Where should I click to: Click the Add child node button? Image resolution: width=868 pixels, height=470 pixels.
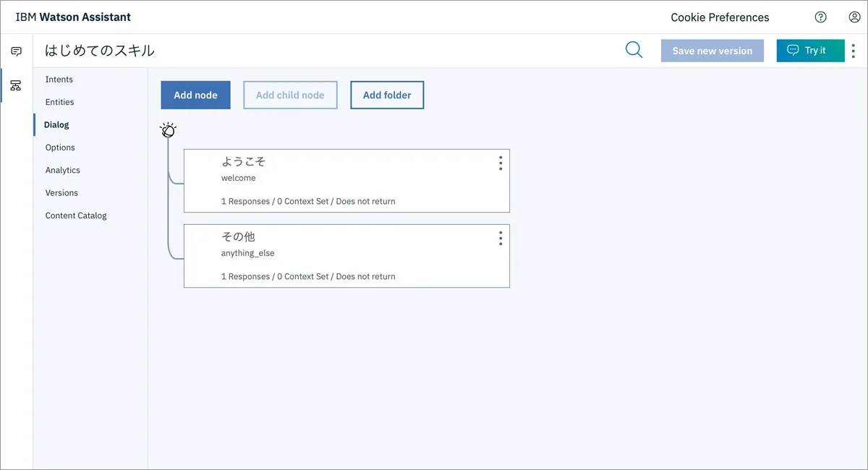point(290,95)
